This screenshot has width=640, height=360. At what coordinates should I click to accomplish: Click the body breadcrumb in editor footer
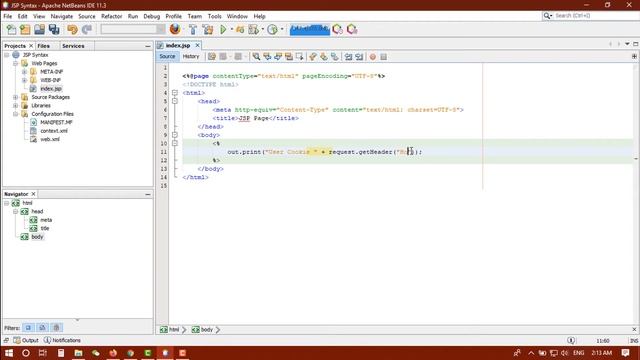[x=202, y=329]
